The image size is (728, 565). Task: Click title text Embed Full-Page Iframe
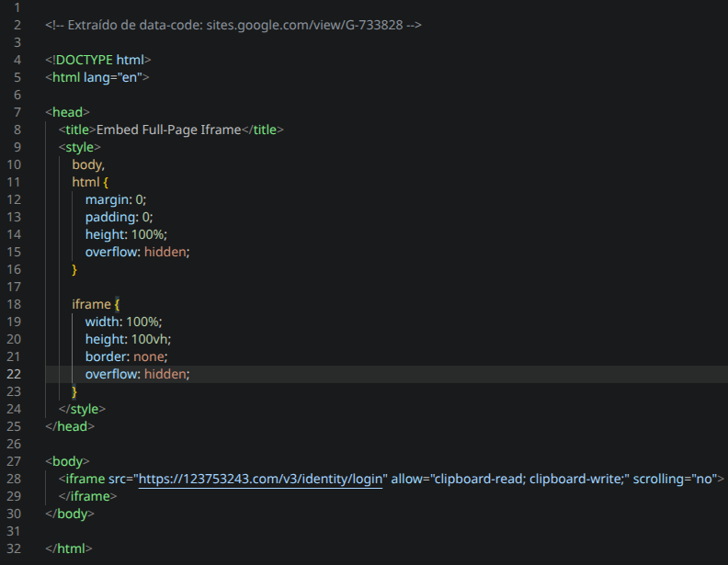(168, 130)
